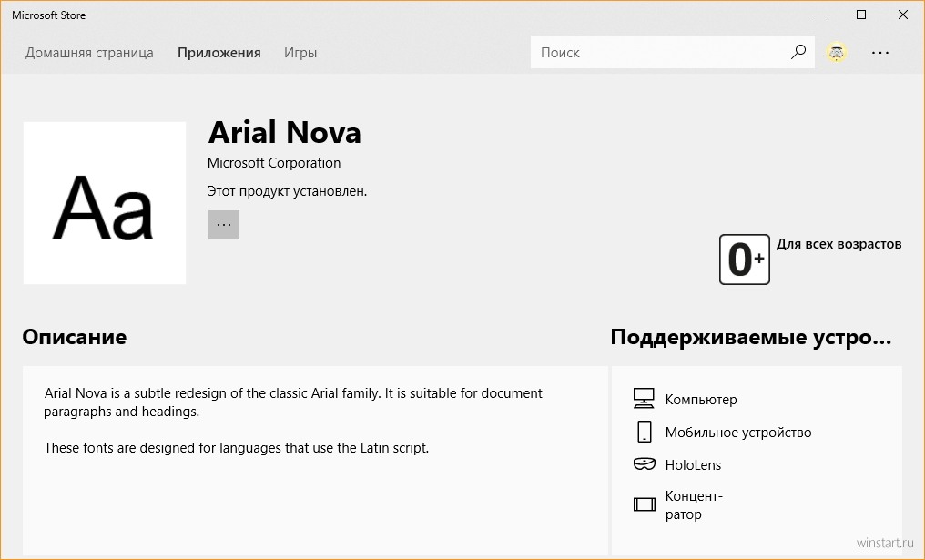Minimize the Microsoft Store window

coord(819,15)
